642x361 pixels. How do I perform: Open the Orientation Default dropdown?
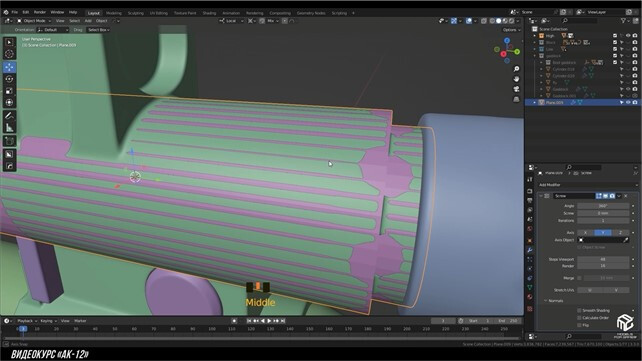click(53, 30)
